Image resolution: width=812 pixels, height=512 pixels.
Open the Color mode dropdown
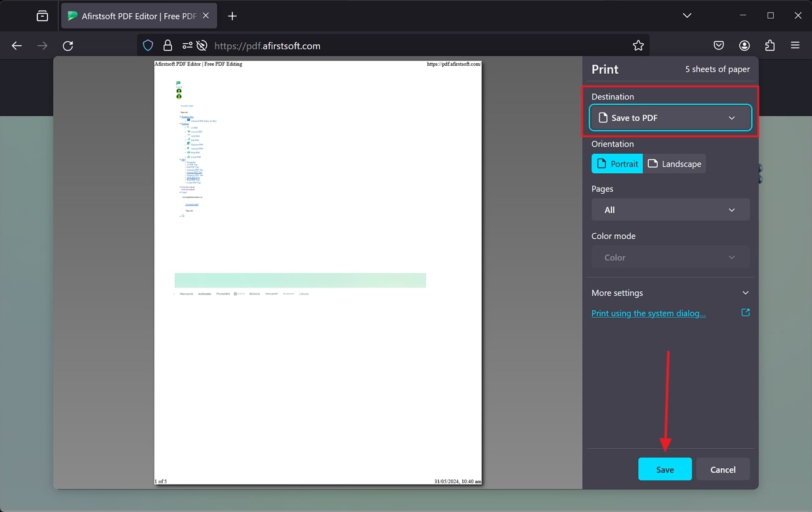[671, 258]
